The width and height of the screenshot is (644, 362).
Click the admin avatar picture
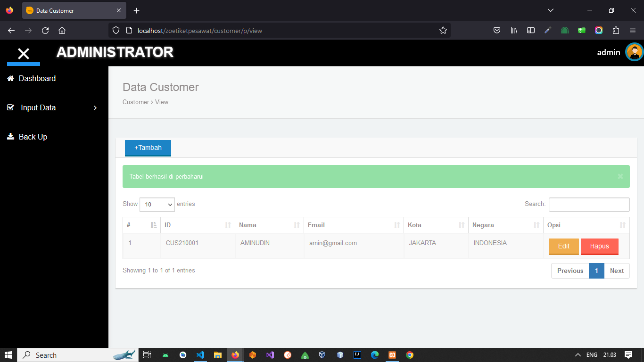pos(634,52)
